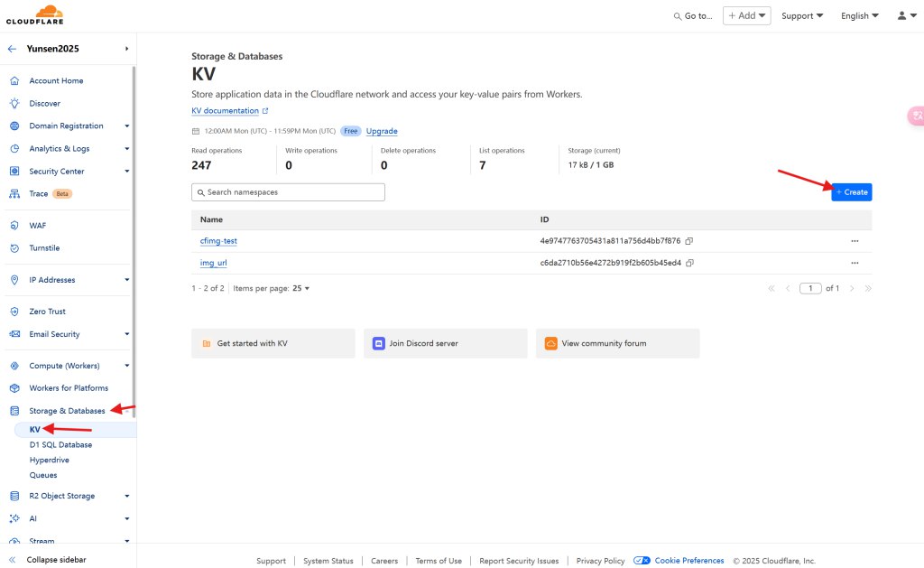Click the back arrow beside Yunsen2025
Image resolution: width=924 pixels, height=568 pixels.
(12, 49)
